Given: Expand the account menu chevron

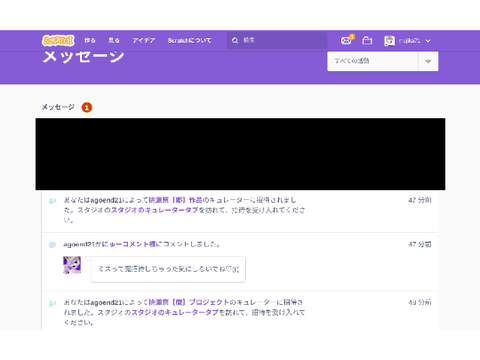Looking at the screenshot, I should click(x=428, y=41).
